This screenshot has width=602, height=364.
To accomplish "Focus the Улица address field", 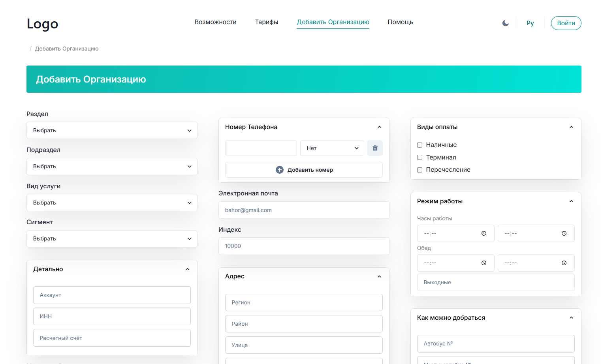I will (304, 345).
